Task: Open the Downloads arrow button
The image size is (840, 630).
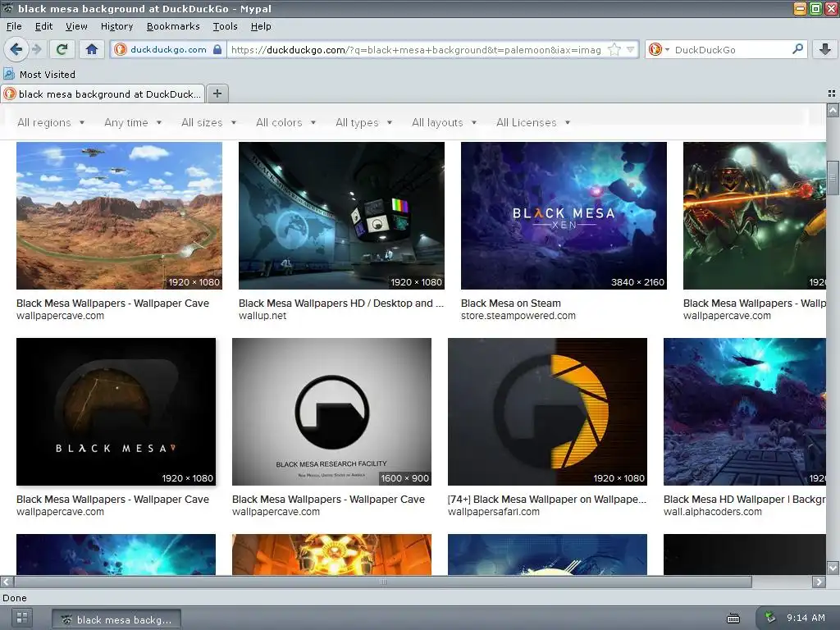Action: coord(825,50)
